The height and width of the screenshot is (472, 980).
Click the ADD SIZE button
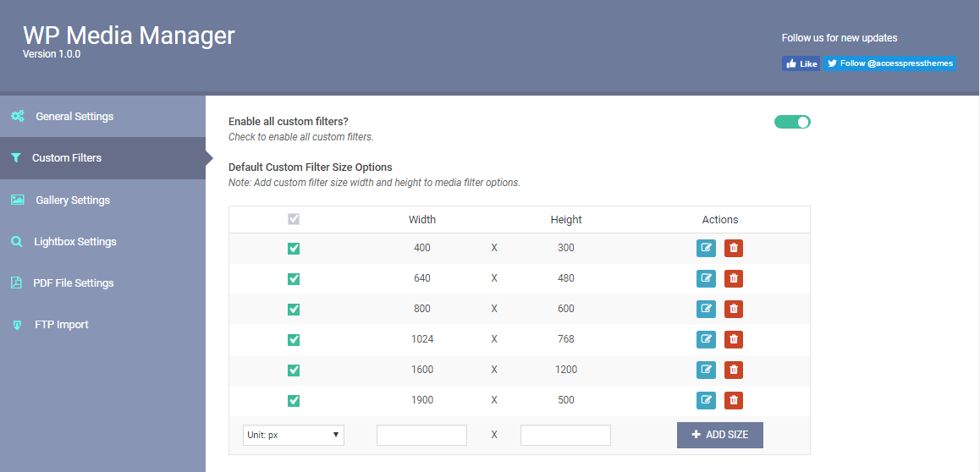point(719,435)
